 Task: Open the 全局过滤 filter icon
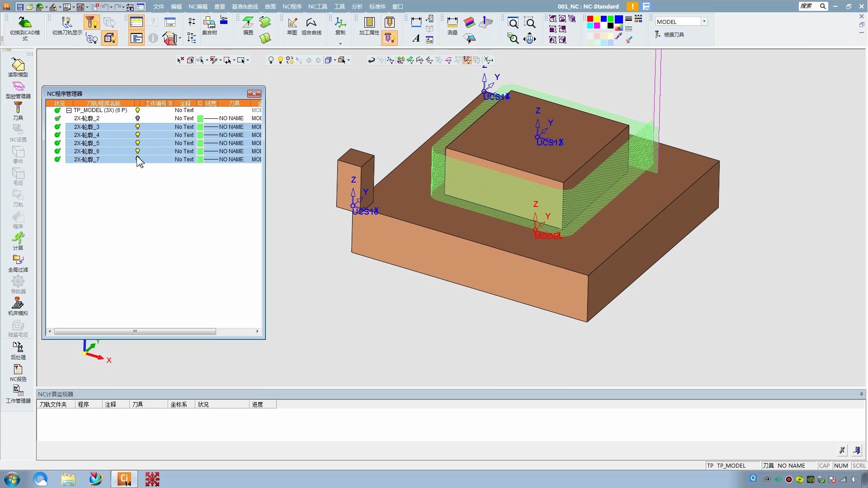pyautogui.click(x=18, y=262)
